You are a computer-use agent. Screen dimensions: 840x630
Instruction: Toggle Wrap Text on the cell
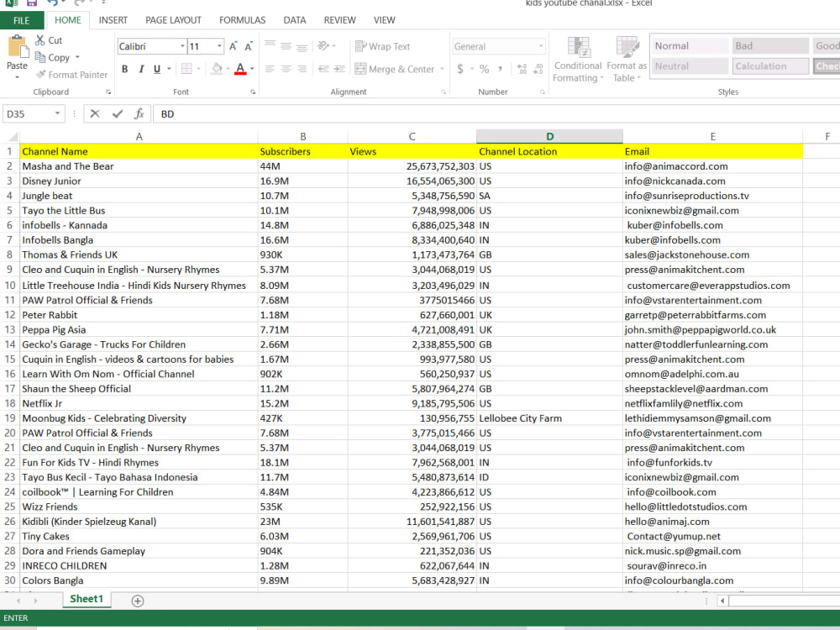click(383, 46)
